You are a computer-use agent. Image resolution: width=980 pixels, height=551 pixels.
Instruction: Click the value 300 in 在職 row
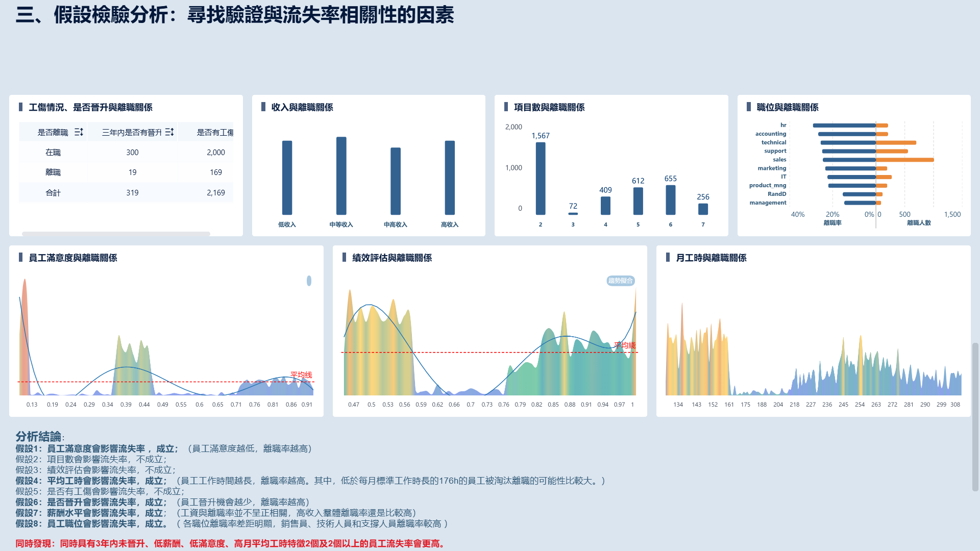pos(132,153)
